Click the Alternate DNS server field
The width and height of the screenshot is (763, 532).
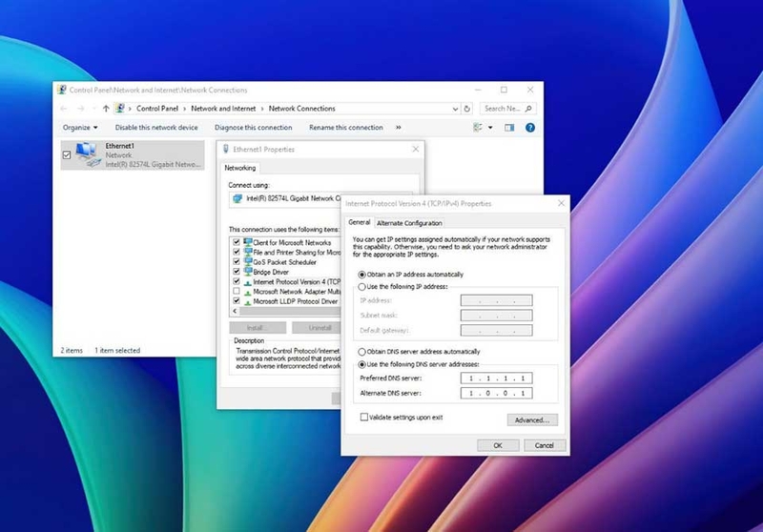coord(496,393)
